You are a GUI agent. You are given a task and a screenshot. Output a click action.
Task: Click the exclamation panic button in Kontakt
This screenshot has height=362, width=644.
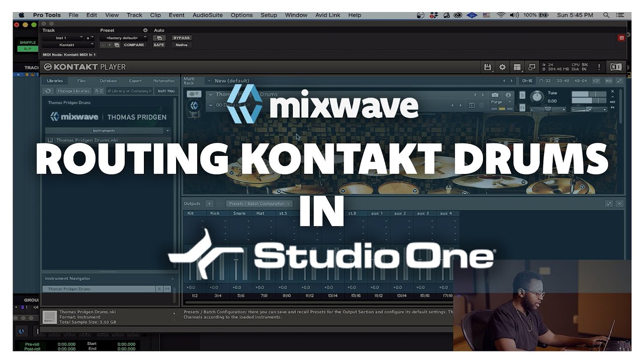click(x=599, y=67)
